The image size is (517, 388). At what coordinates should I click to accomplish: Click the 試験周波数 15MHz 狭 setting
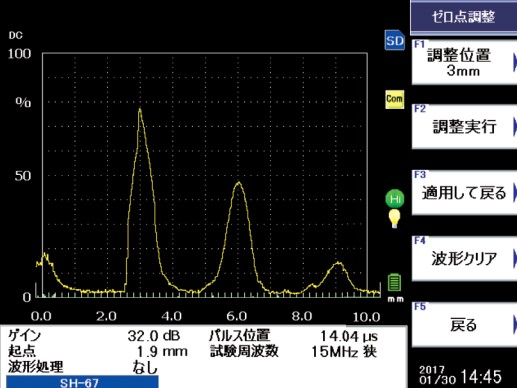click(344, 351)
